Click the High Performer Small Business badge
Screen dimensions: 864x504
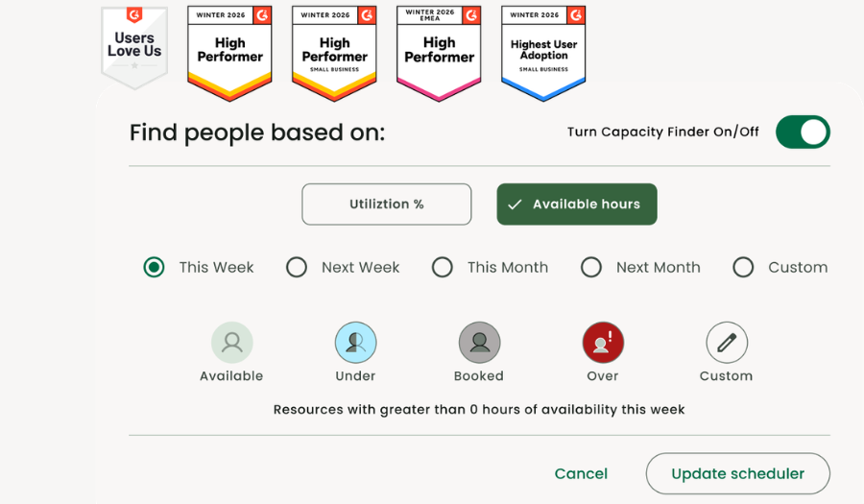point(334,52)
